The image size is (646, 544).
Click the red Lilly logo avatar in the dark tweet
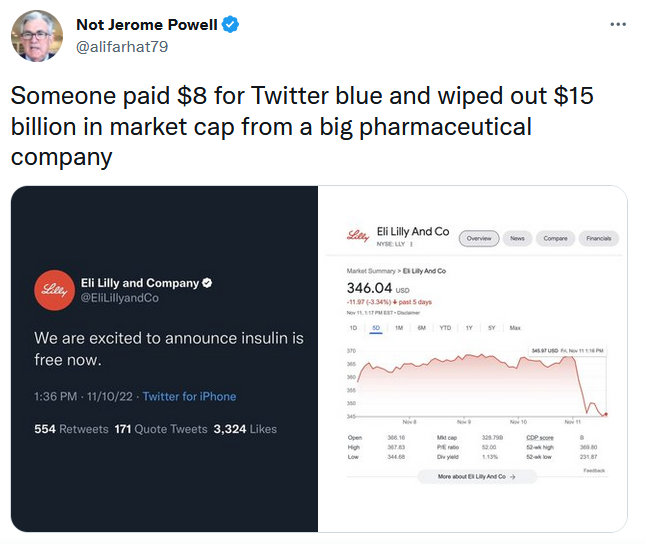52,290
